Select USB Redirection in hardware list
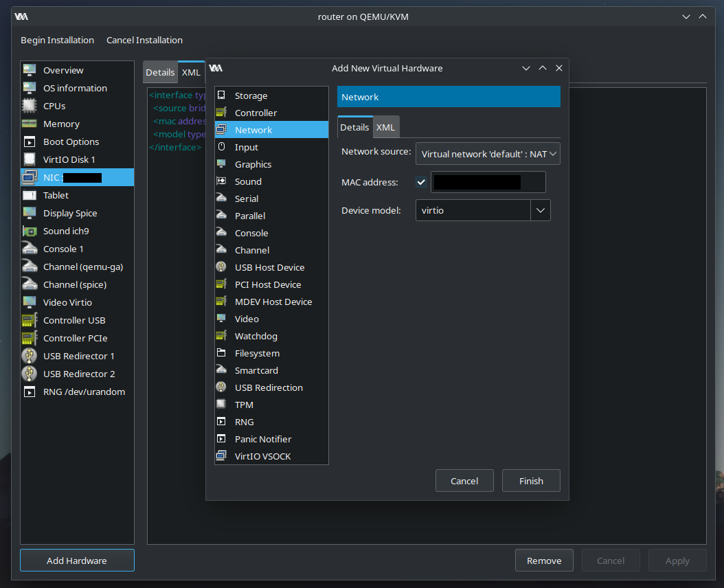The width and height of the screenshot is (724, 588). (x=271, y=387)
